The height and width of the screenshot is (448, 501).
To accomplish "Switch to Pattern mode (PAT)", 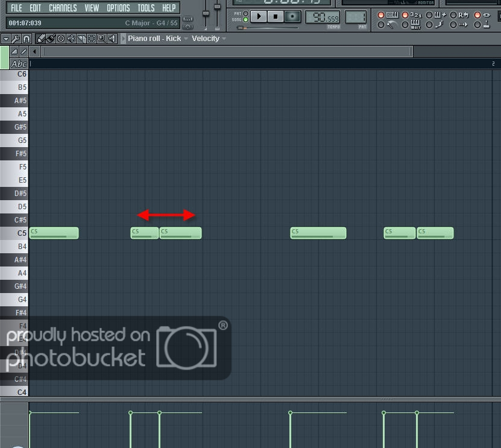I will pos(245,13).
